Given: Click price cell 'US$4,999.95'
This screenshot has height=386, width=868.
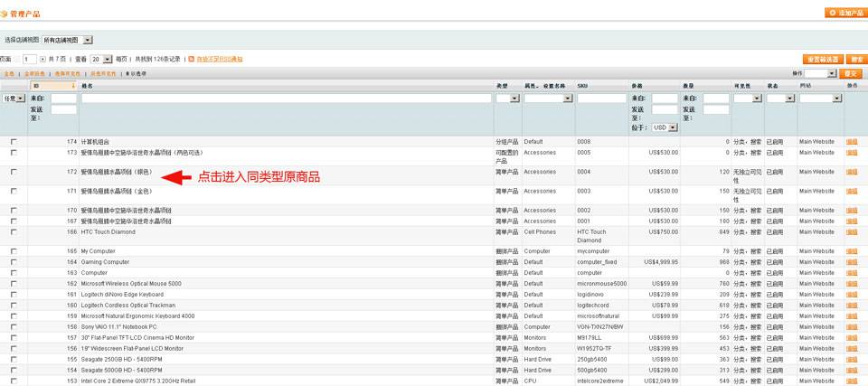Looking at the screenshot, I should click(x=662, y=262).
